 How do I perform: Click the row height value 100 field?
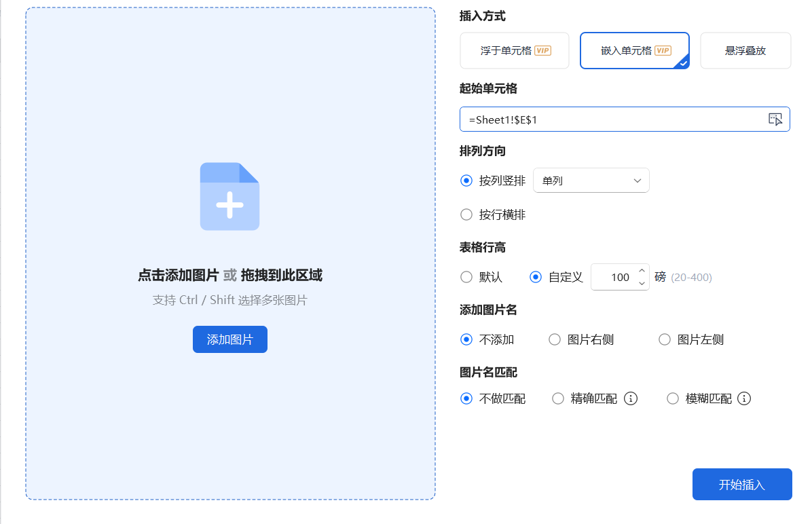click(x=620, y=277)
